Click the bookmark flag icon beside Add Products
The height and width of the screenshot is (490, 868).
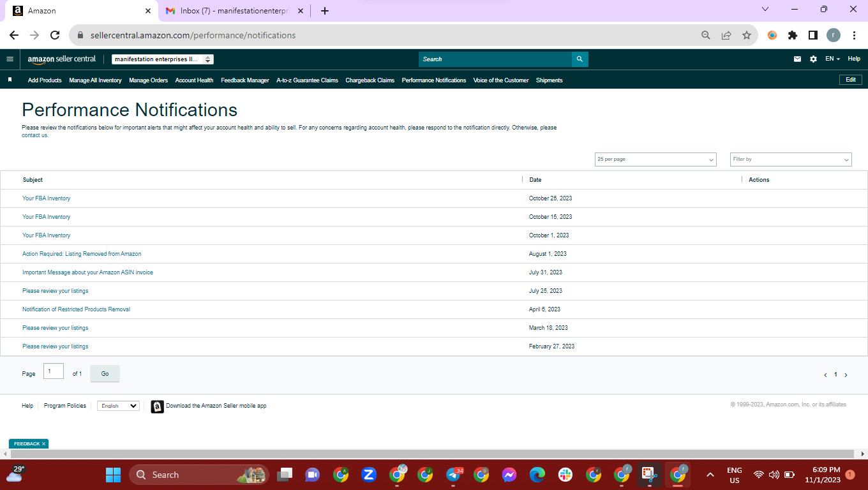click(10, 80)
